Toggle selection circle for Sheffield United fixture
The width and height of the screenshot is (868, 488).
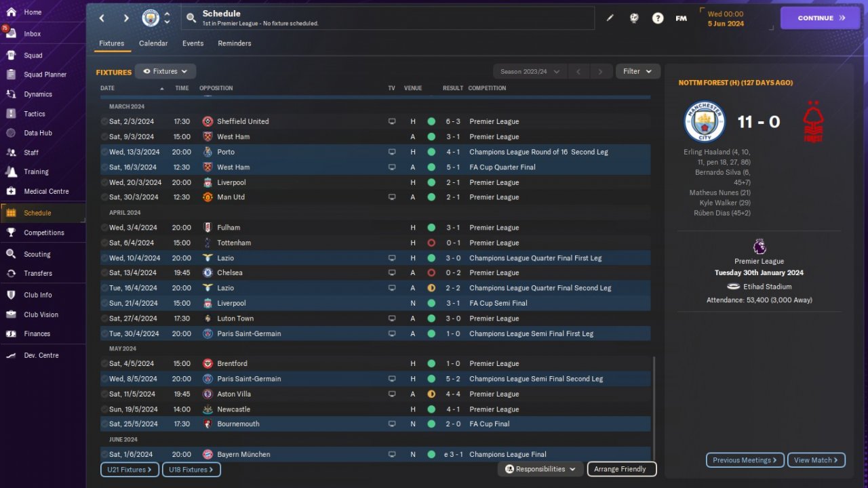104,122
